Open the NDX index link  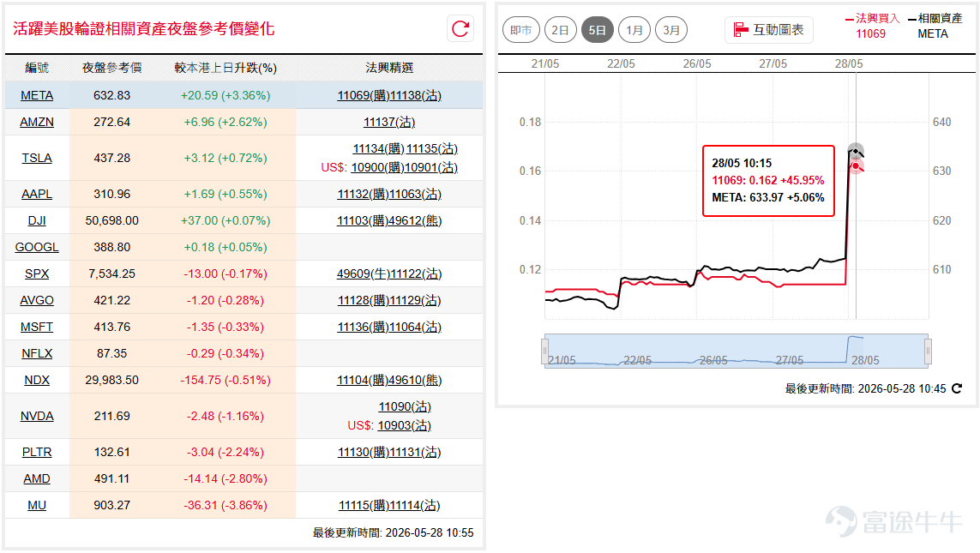click(37, 380)
